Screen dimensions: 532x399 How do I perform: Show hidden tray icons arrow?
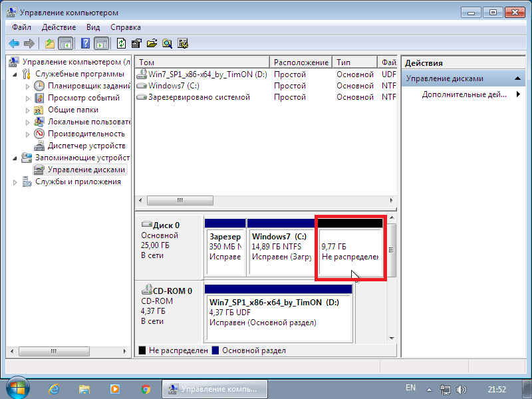pos(429,390)
